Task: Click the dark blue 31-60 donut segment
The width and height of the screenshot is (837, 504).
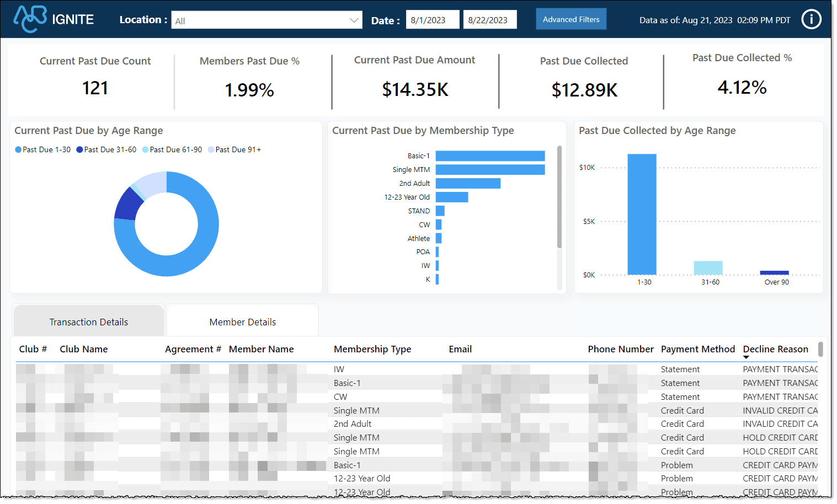Action: (128, 204)
